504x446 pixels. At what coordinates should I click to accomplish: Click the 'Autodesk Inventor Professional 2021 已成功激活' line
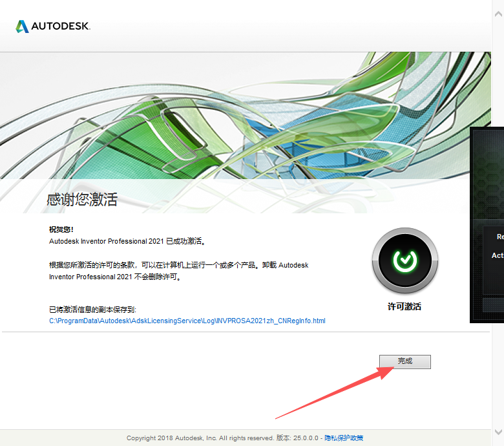[127, 241]
